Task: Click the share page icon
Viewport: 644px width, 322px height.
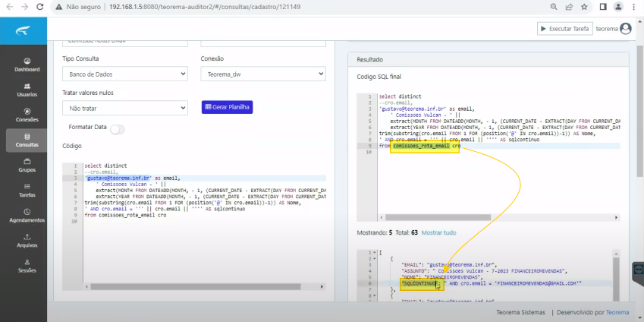Action: (569, 7)
